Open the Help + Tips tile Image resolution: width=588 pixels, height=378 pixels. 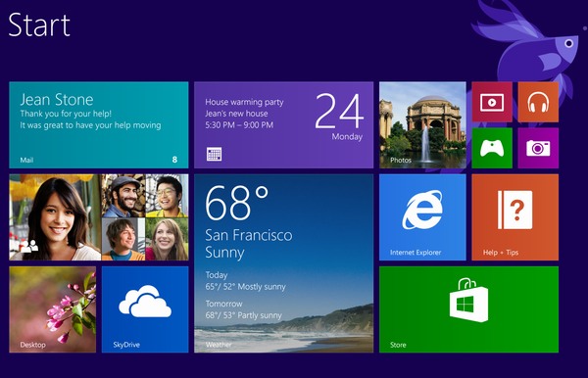pyautogui.click(x=514, y=217)
